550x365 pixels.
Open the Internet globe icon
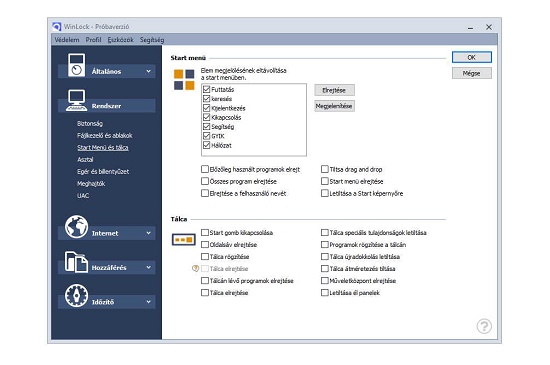tap(76, 227)
